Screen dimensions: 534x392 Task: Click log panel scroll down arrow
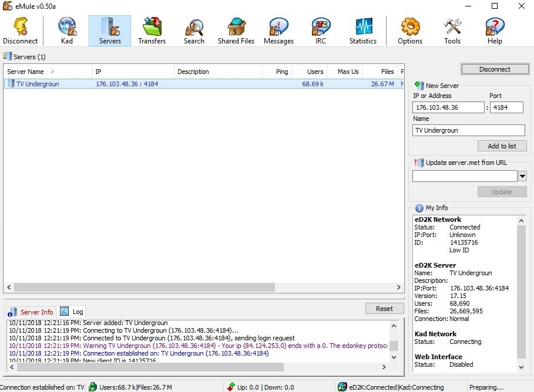[x=394, y=357]
